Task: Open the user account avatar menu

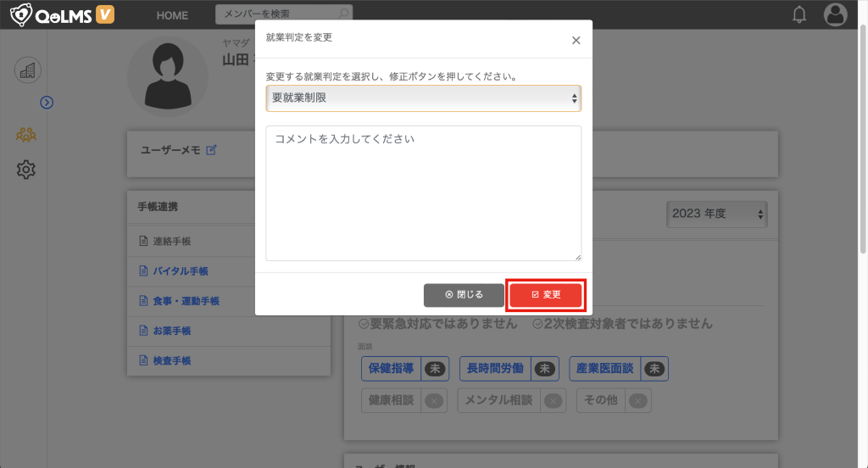Action: pyautogui.click(x=835, y=14)
